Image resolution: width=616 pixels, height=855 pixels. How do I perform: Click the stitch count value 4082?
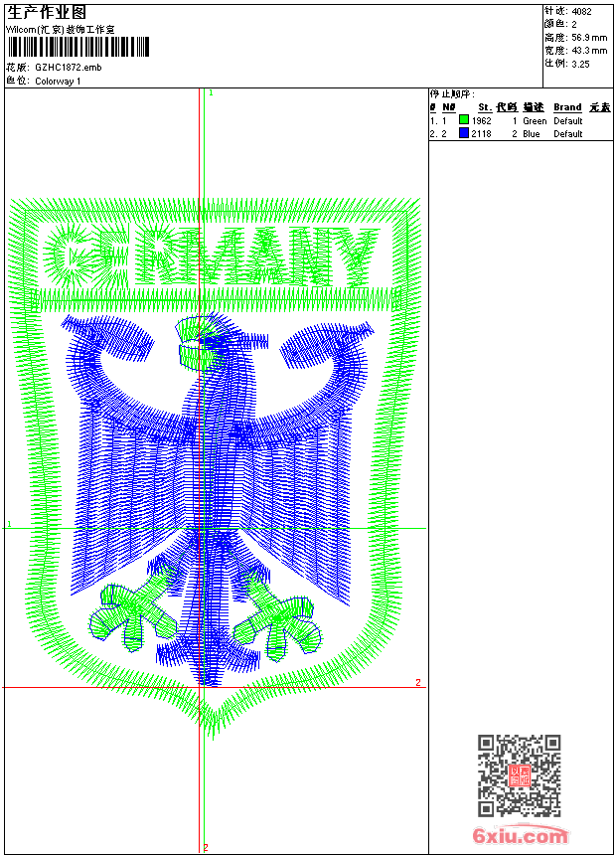[x=581, y=12]
